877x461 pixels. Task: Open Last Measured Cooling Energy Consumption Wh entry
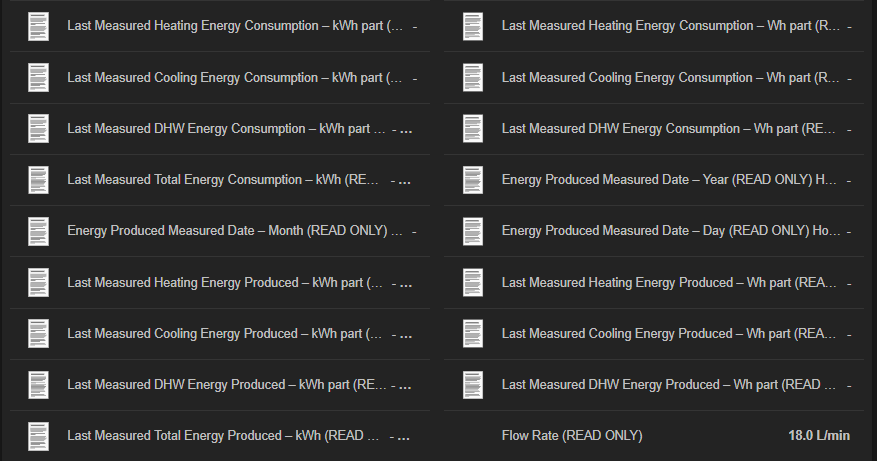coord(670,77)
